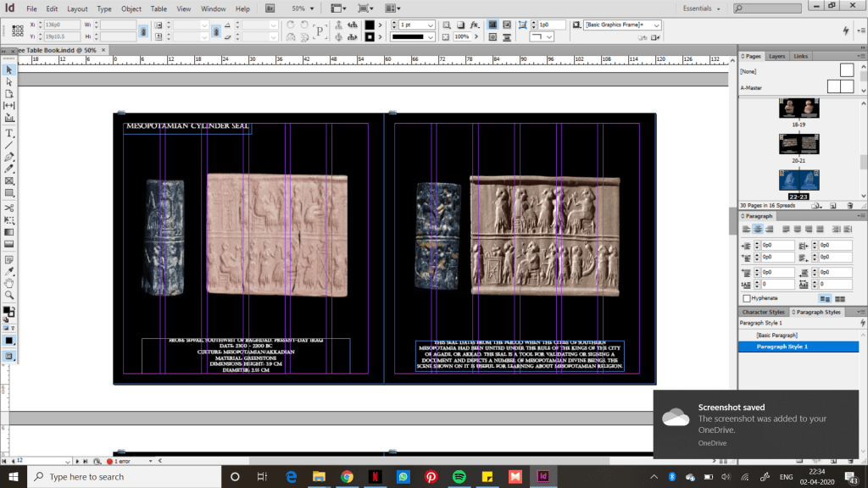868x488 pixels.
Task: Delete selected page using trash icon
Action: [852, 205]
